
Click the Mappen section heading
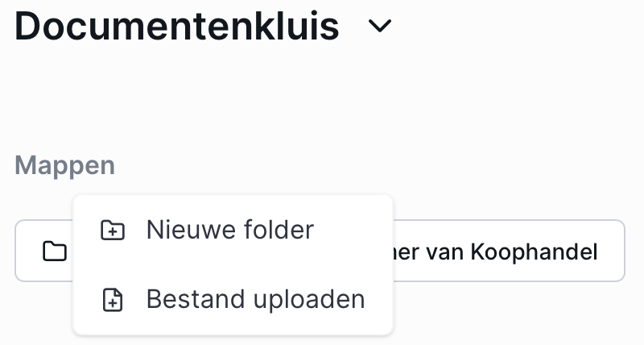tap(65, 166)
